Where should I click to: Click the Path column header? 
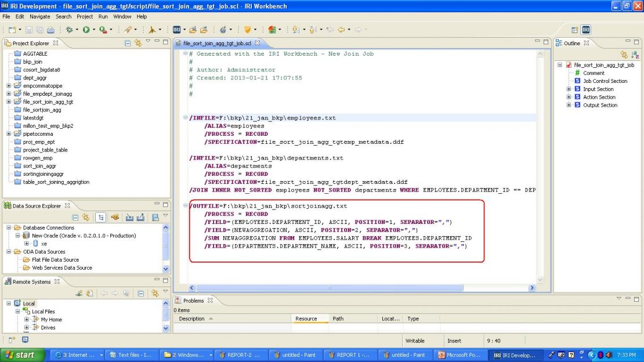[x=353, y=319]
